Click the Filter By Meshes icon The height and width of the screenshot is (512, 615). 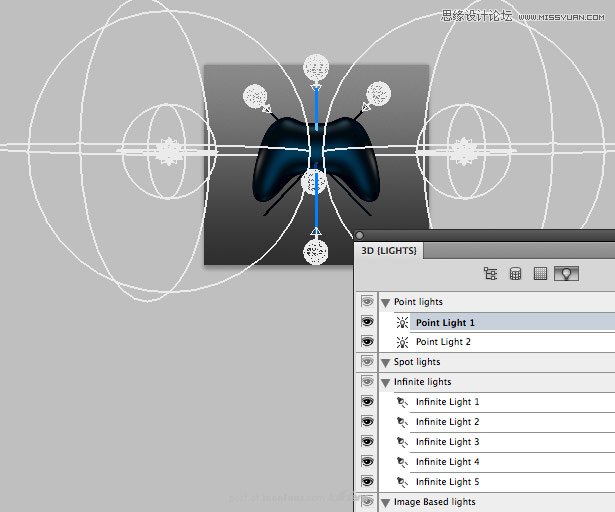coord(515,273)
